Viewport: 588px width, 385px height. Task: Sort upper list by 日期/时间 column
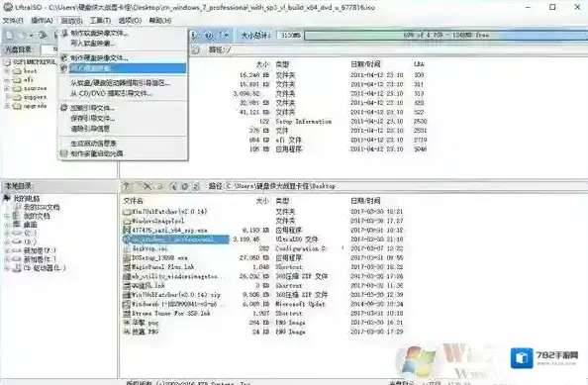click(365, 64)
